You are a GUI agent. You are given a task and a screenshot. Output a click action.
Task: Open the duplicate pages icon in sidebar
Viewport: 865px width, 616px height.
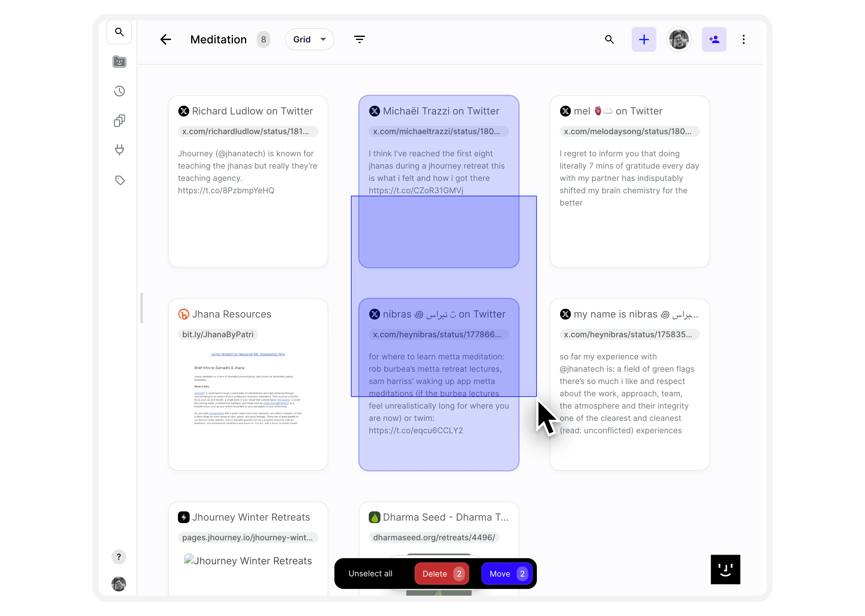119,121
